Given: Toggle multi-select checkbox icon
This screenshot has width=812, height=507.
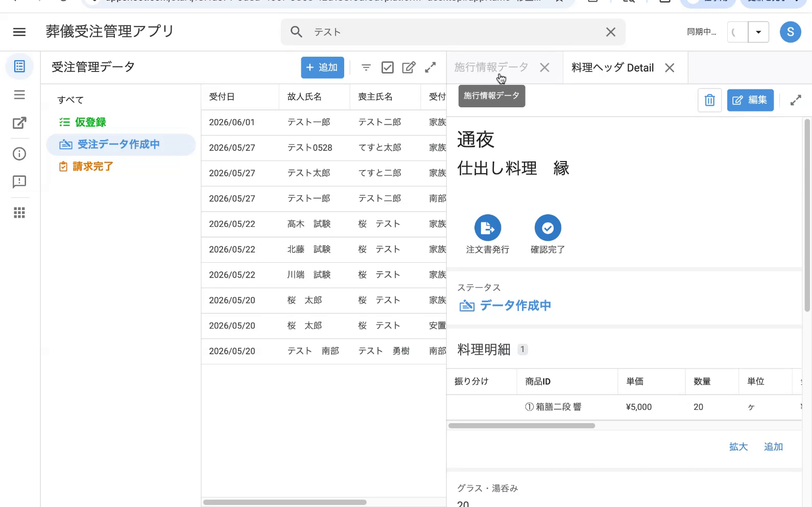Looking at the screenshot, I should pos(388,67).
